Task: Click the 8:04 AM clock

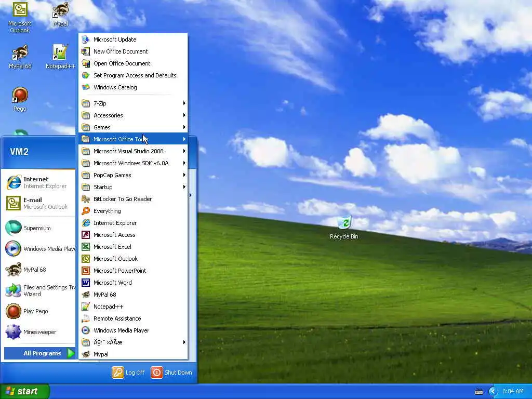Action: (513, 392)
